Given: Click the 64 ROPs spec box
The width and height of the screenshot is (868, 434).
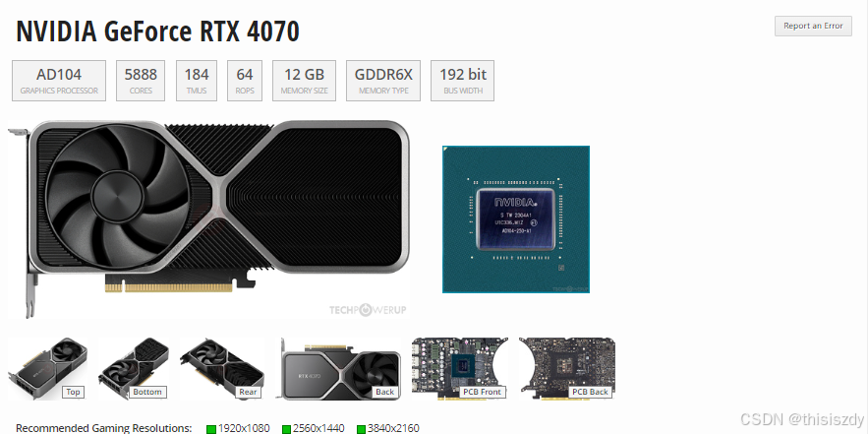Looking at the screenshot, I should point(245,81).
